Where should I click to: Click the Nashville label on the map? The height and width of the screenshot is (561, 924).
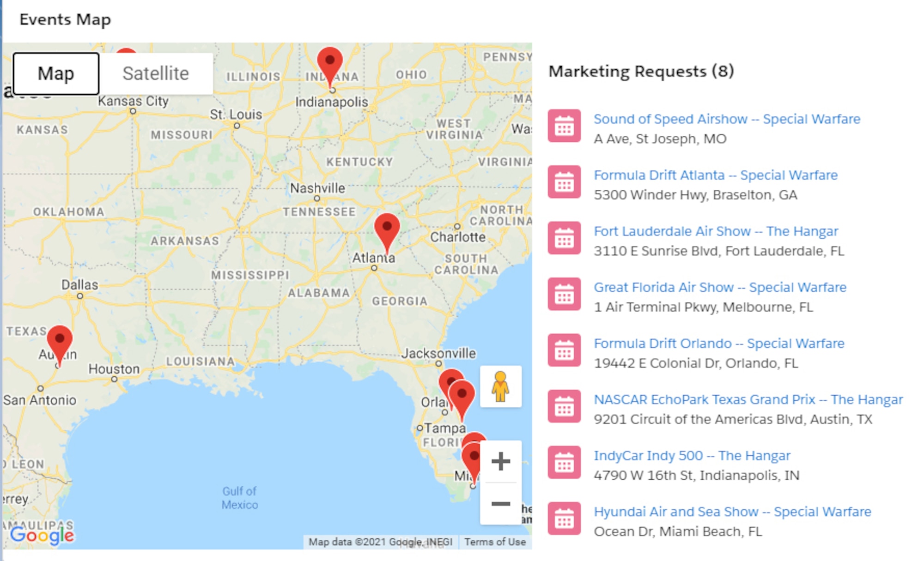tap(317, 188)
